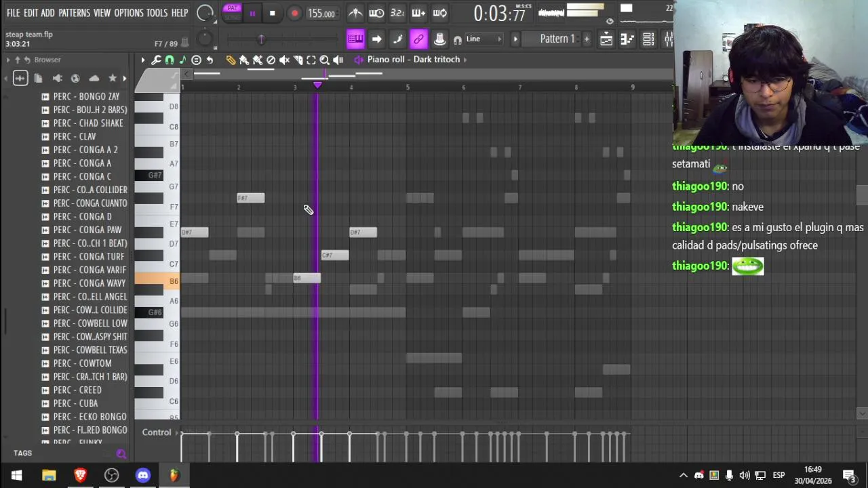This screenshot has width=868, height=488.
Task: Open the VIEW menu
Action: [102, 13]
